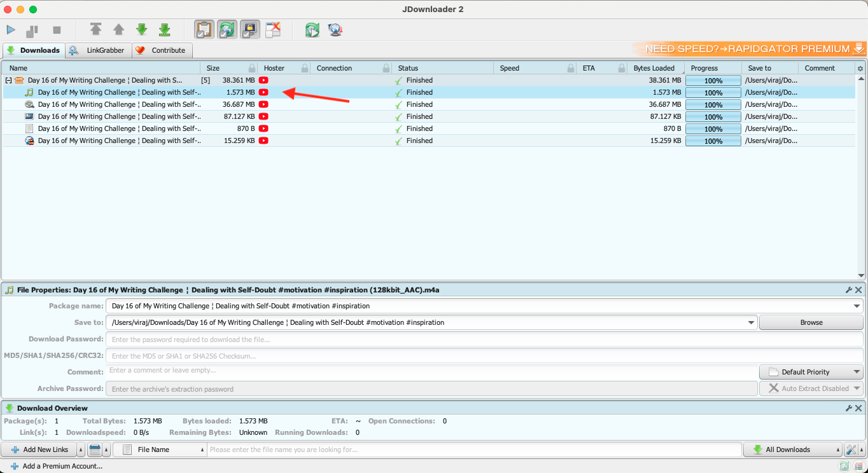
Task: Open the Auto Extract Disabled dropdown
Action: pos(811,388)
